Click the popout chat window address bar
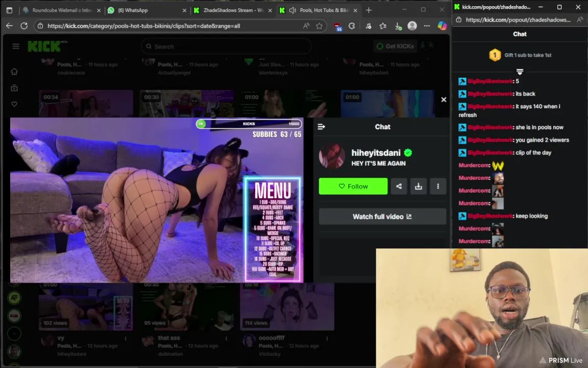The image size is (588, 368). [x=518, y=19]
